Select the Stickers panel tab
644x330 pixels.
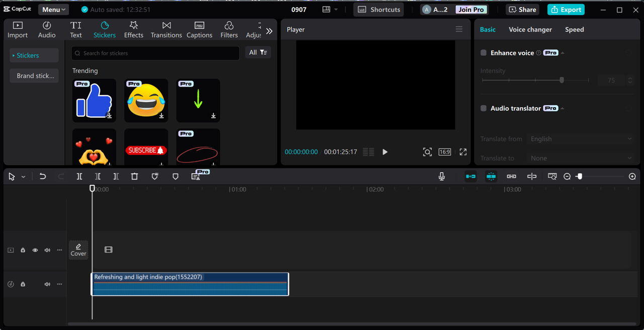[105, 30]
